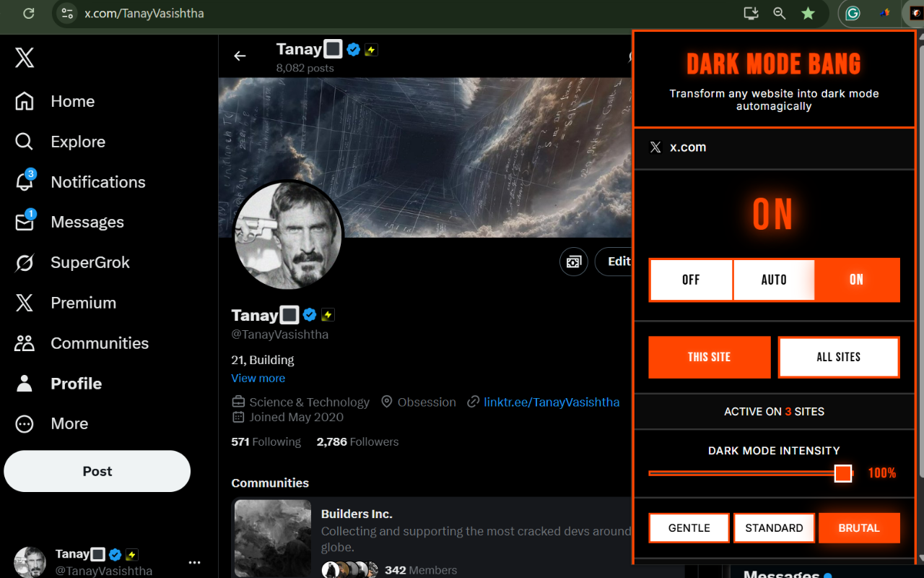The image size is (924, 578).
Task: Open the 2,786 Followers list
Action: [357, 441]
